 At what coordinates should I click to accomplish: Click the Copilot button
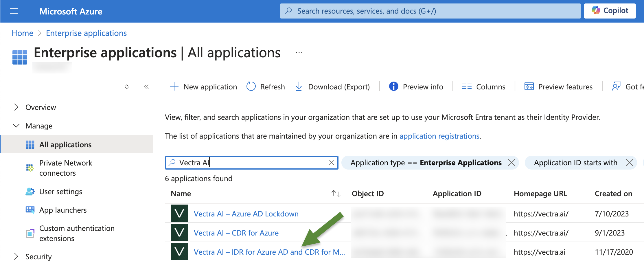[610, 11]
